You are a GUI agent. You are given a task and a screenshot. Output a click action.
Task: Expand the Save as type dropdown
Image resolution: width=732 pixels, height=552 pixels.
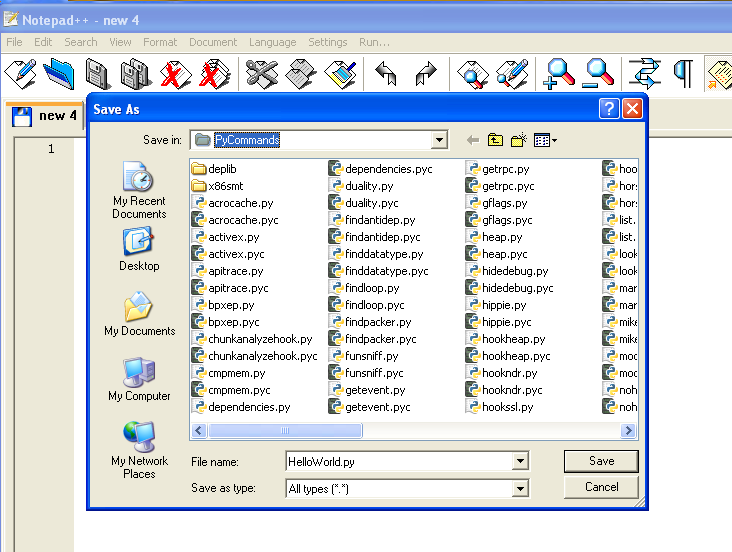(x=520, y=489)
